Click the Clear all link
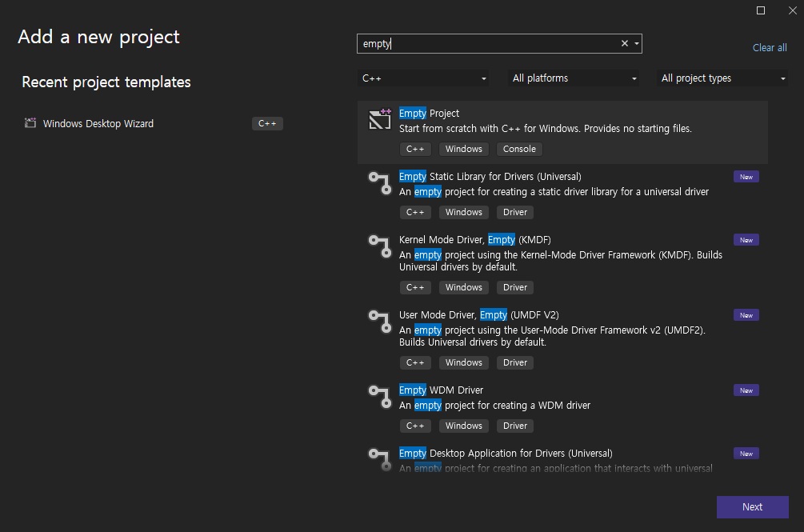The height and width of the screenshot is (532, 804). tap(770, 48)
